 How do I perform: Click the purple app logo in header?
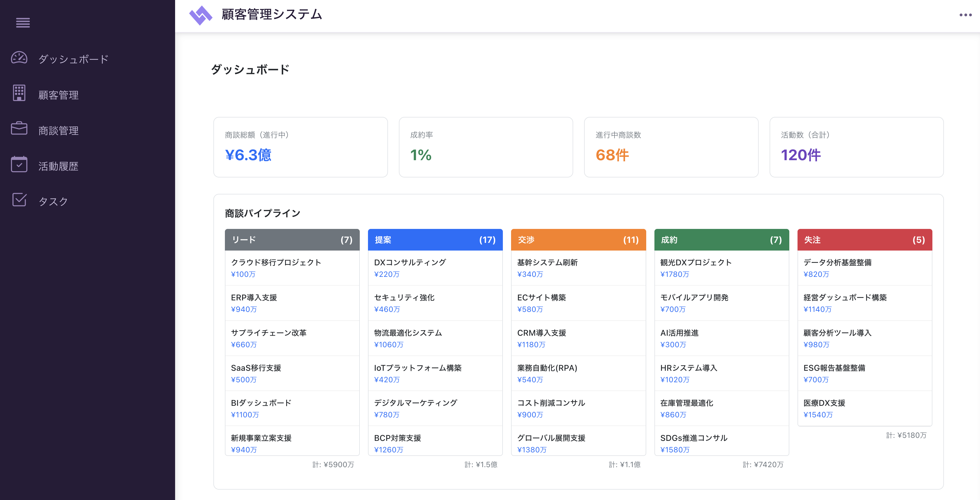(x=201, y=15)
